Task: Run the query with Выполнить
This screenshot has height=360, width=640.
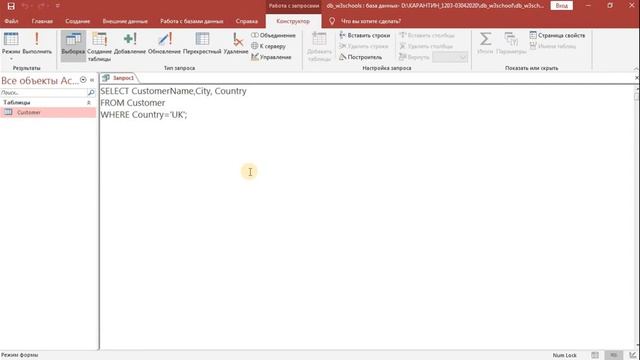Action: [37, 43]
